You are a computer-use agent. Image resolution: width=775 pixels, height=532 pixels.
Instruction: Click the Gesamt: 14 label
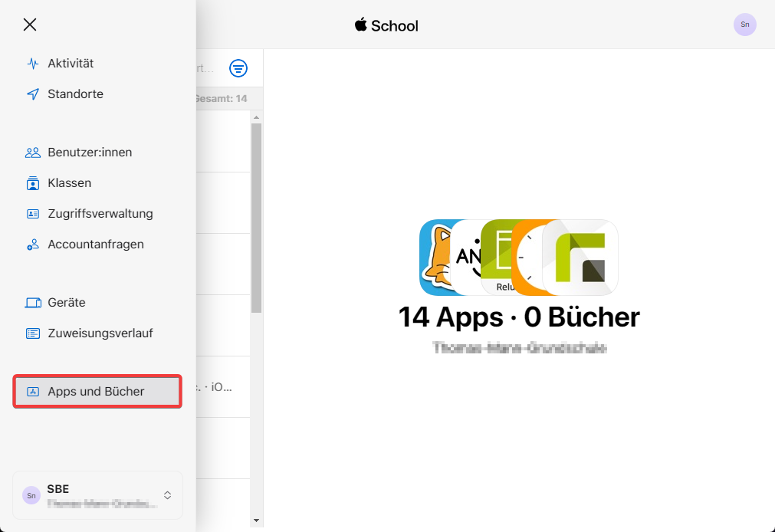222,98
